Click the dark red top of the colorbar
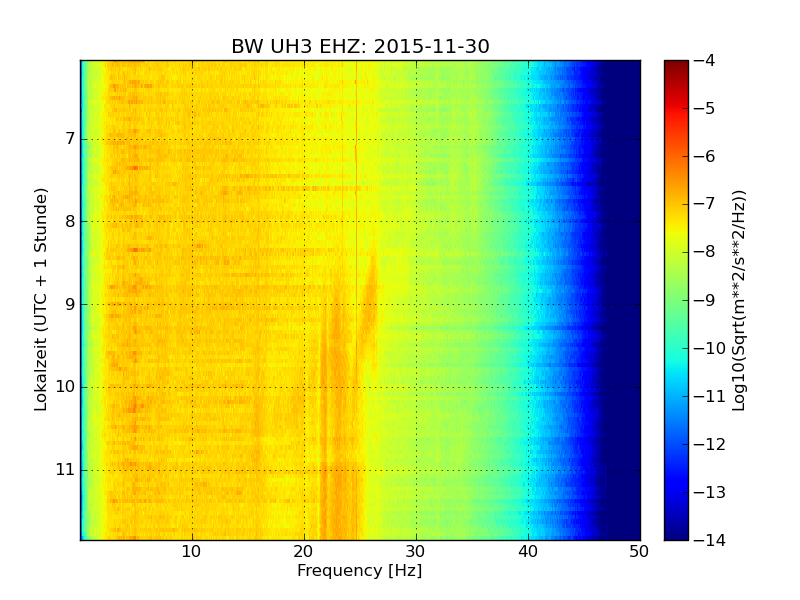 coord(676,66)
